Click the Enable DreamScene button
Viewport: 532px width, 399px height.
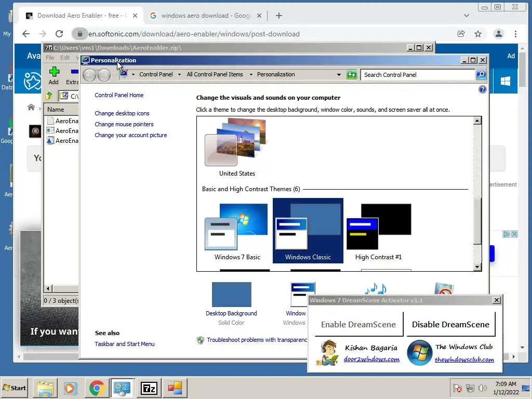(x=358, y=324)
